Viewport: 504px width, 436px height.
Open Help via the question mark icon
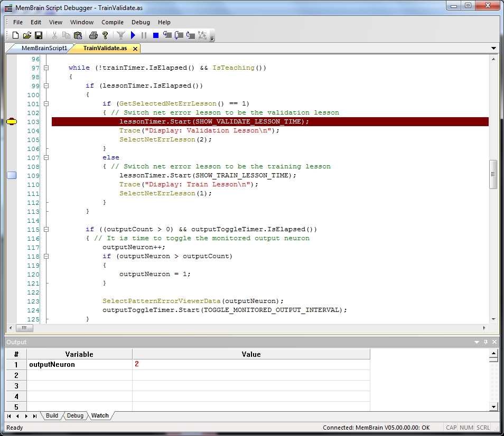(x=105, y=35)
